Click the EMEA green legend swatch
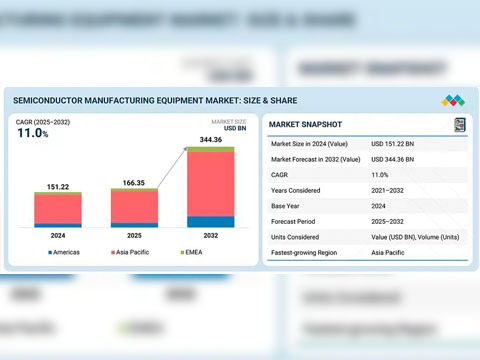 tap(182, 253)
